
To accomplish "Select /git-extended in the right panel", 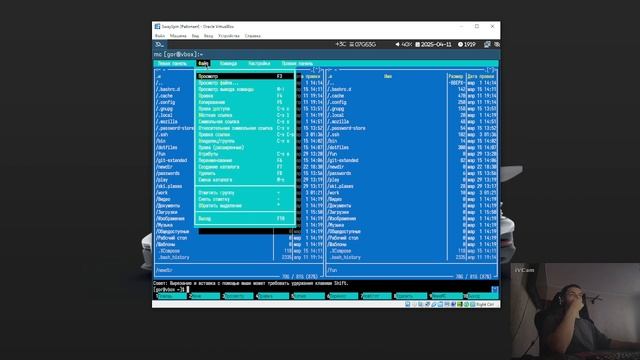I will point(343,161).
